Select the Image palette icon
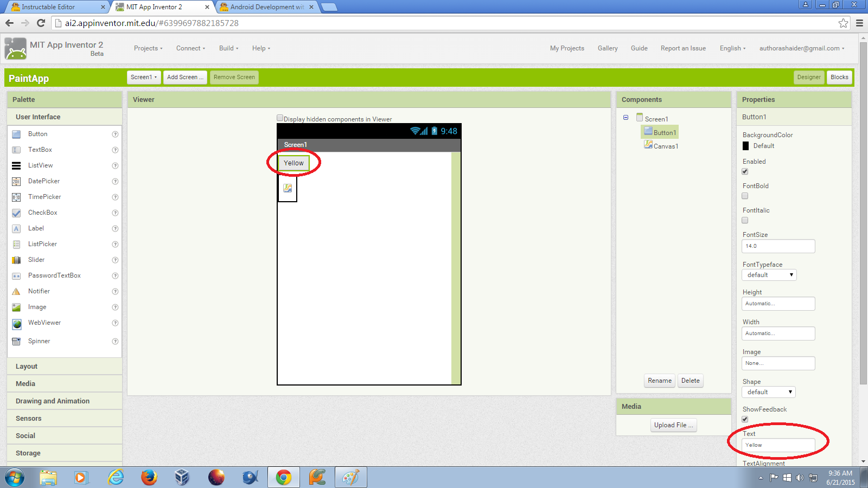 [x=16, y=307]
